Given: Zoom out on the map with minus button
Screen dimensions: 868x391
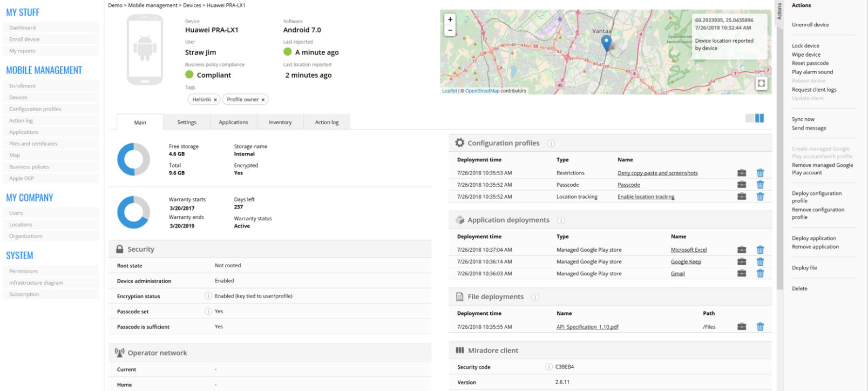Looking at the screenshot, I should [x=450, y=31].
